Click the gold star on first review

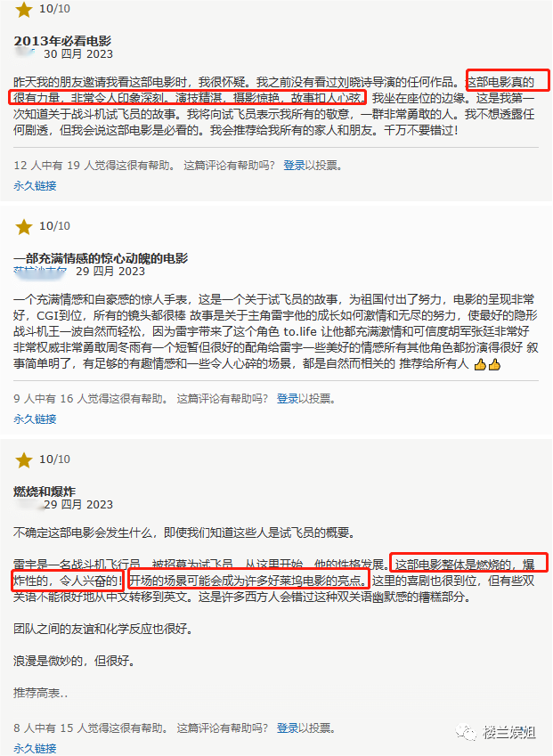[x=24, y=9]
